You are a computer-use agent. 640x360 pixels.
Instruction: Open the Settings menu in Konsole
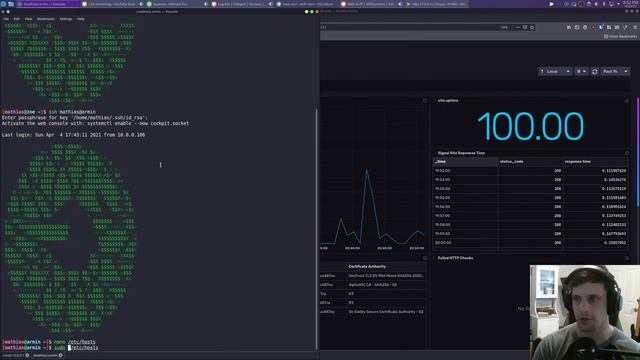66,19
